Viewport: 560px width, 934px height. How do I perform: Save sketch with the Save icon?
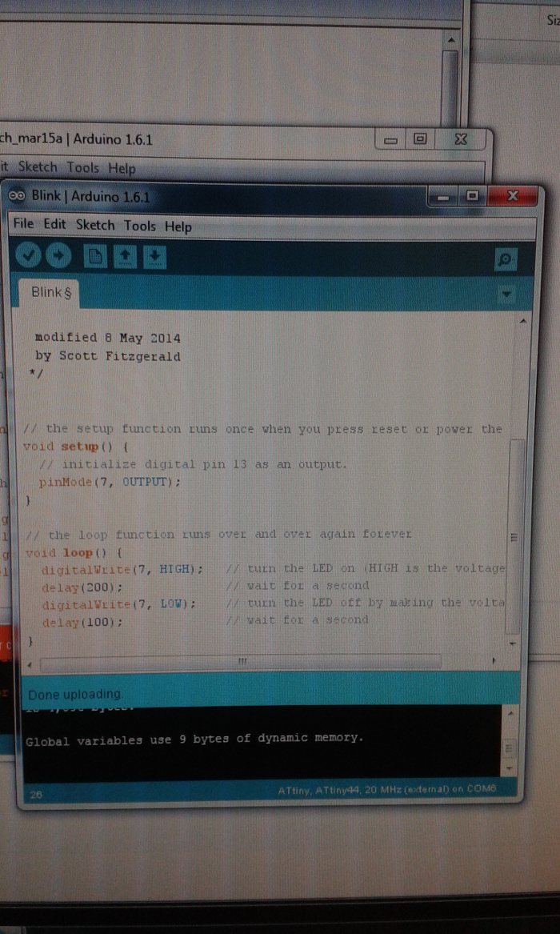pos(154,257)
